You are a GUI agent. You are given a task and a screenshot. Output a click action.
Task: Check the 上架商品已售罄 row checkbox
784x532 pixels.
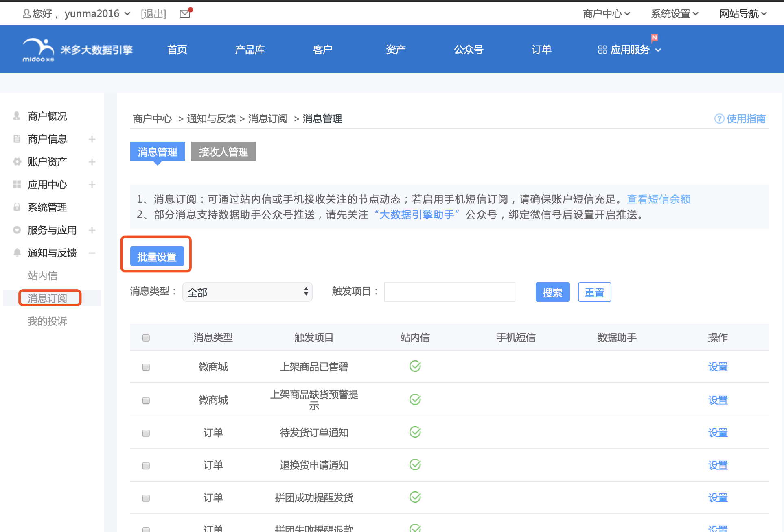tap(146, 367)
